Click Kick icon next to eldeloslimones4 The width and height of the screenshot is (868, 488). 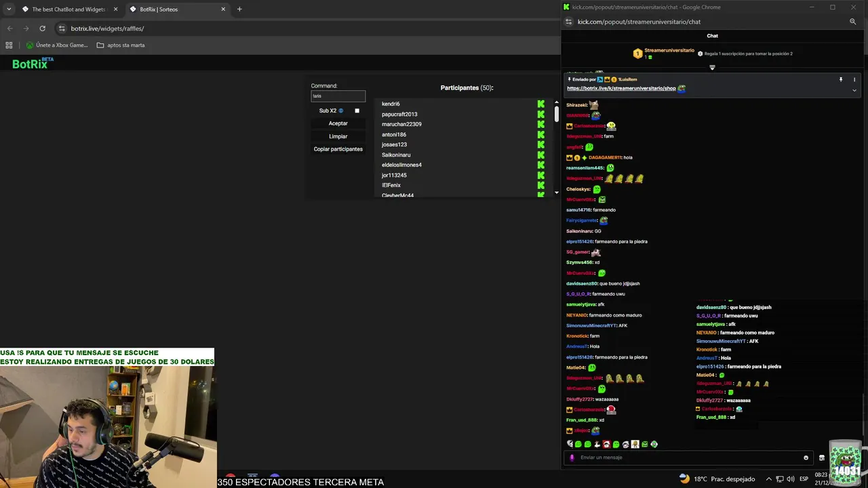[x=540, y=165]
